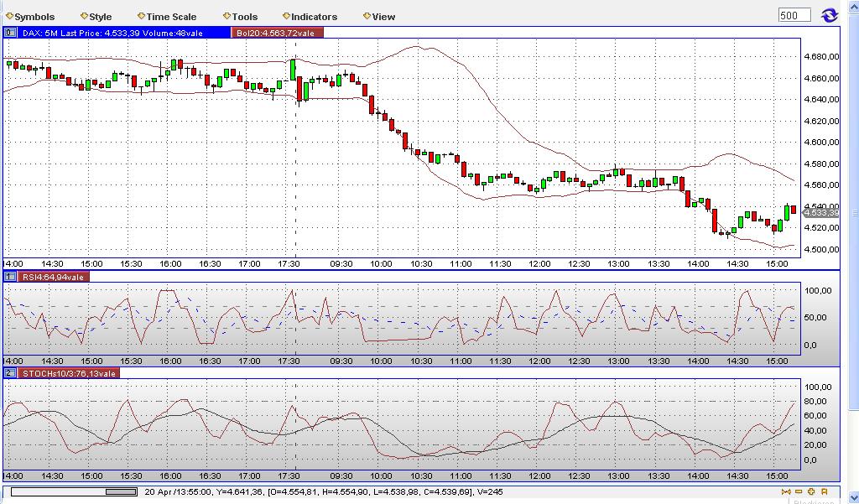The width and height of the screenshot is (859, 504).
Task: Toggle the STOCH panel numbered 2
Action: [10, 373]
